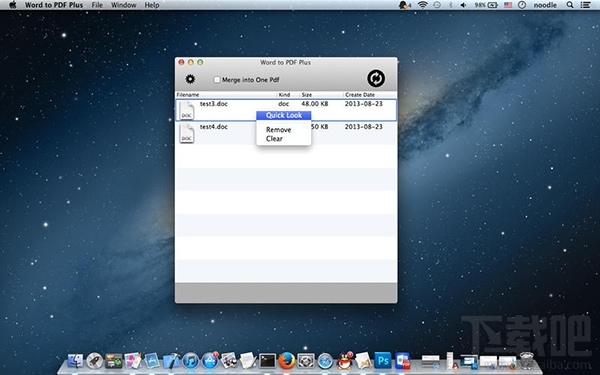The width and height of the screenshot is (600, 375).
Task: Click the doc file icon for test3.doc
Action: coord(187,110)
